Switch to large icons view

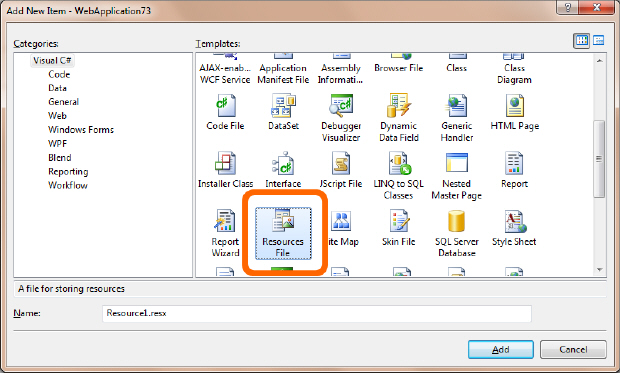(582, 40)
